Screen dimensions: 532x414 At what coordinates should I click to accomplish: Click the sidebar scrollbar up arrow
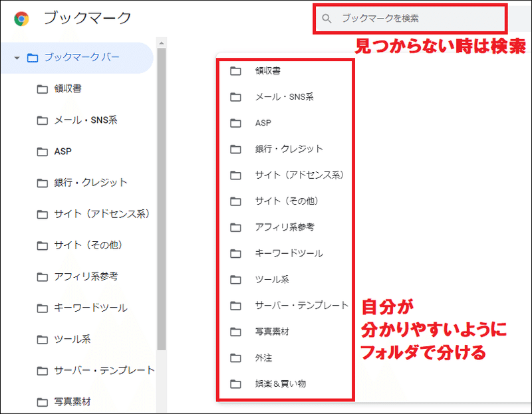(162, 43)
